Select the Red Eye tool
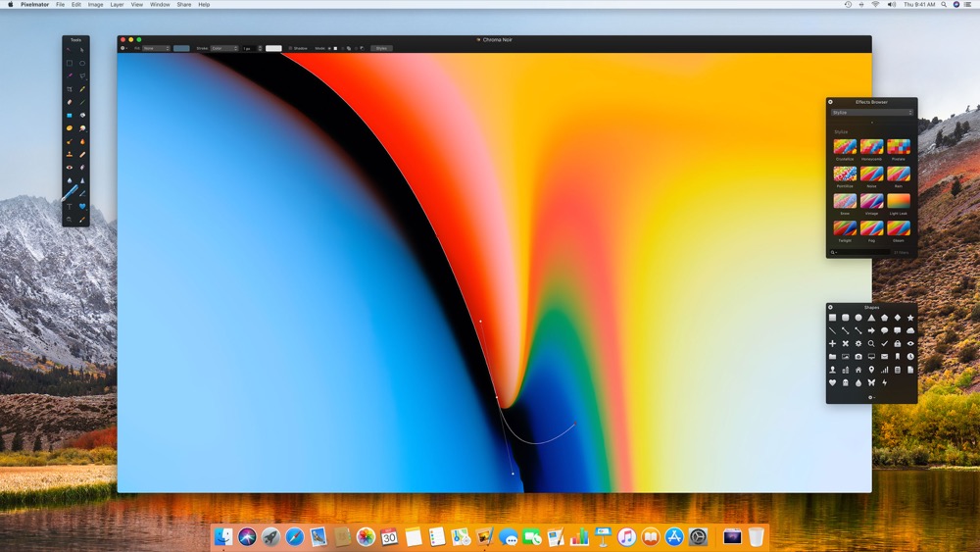980x552 pixels. click(x=70, y=168)
